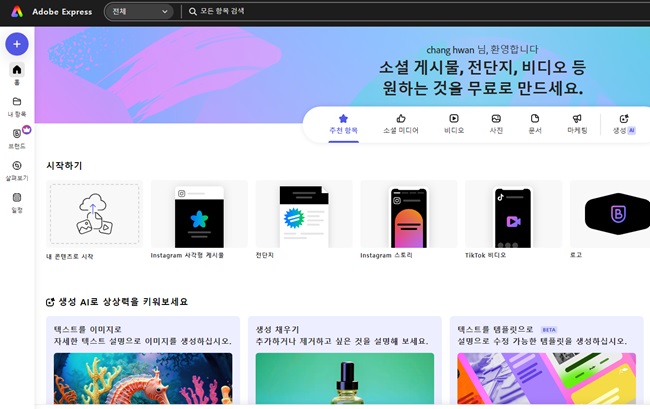Screen dimensions: 650x409
Task: Open 내 항목 folder in sidebar
Action: coord(17,106)
